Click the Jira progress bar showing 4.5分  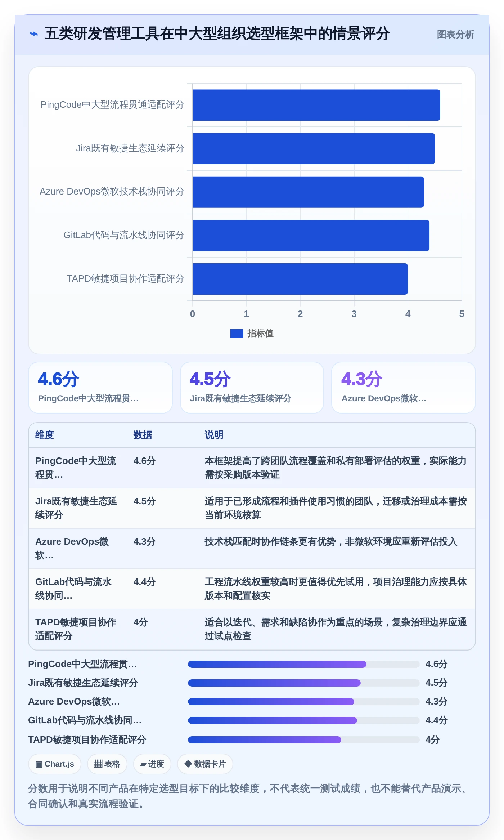[x=304, y=683]
